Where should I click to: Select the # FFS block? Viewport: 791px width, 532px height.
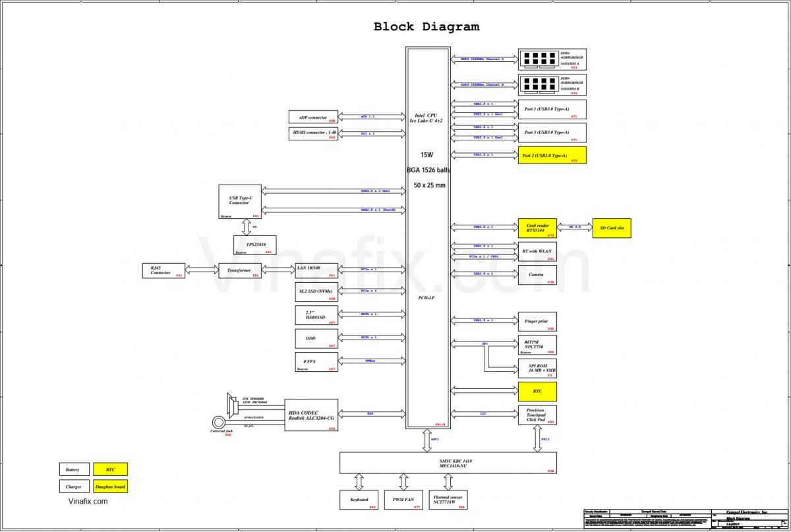(x=316, y=362)
